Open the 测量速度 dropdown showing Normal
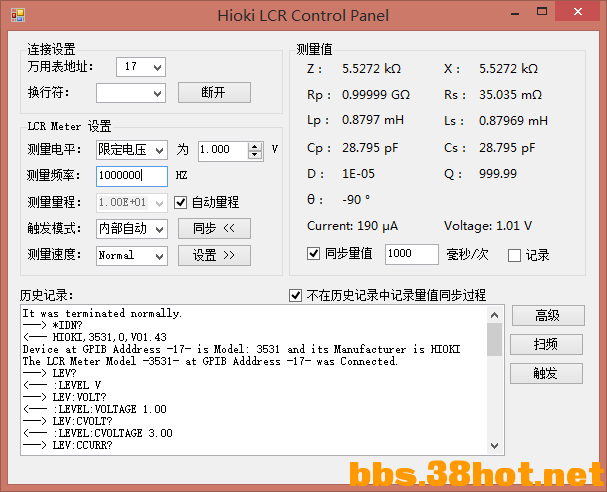This screenshot has height=492, width=607. 132,255
